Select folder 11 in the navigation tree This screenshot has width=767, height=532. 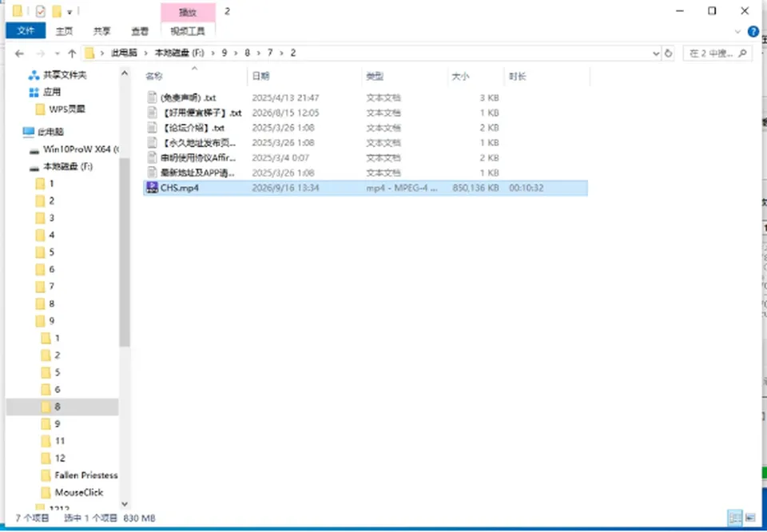[x=60, y=441]
